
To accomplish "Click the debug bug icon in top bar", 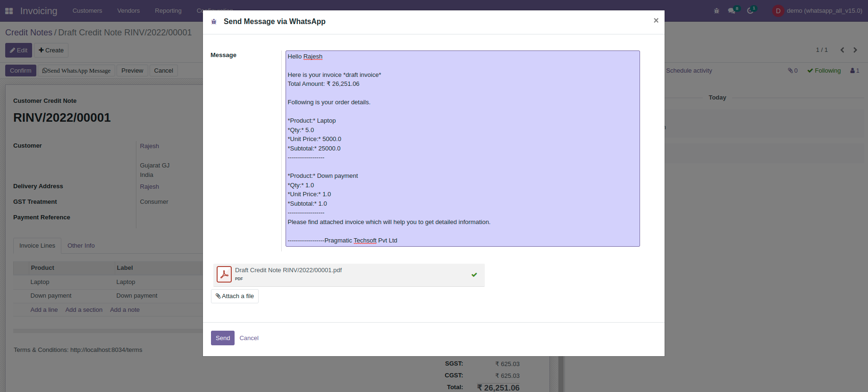I will [x=716, y=11].
